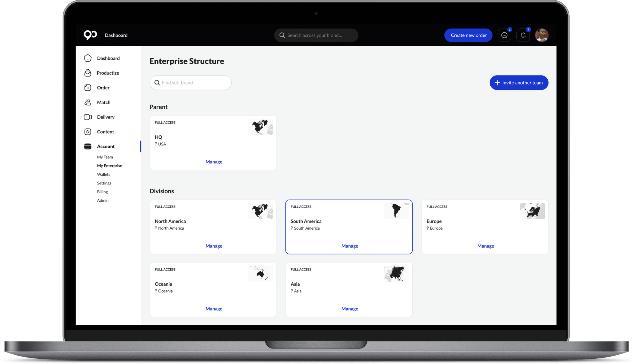Click the Account sidebar icon
Screen dimensions: 634x364
point(88,146)
